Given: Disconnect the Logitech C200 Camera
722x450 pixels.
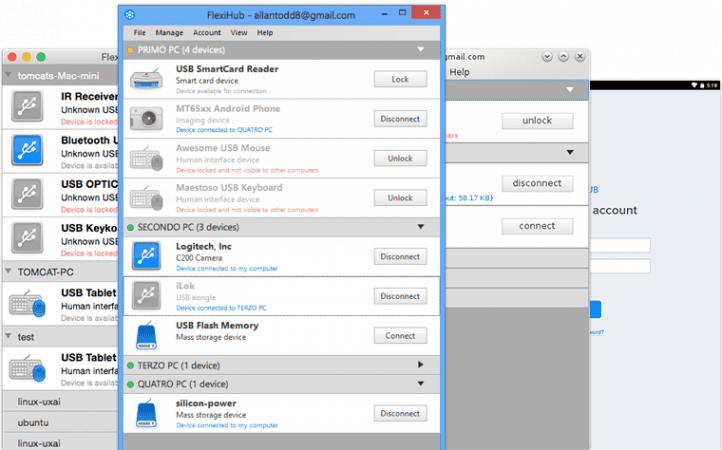Looking at the screenshot, I should click(400, 257).
